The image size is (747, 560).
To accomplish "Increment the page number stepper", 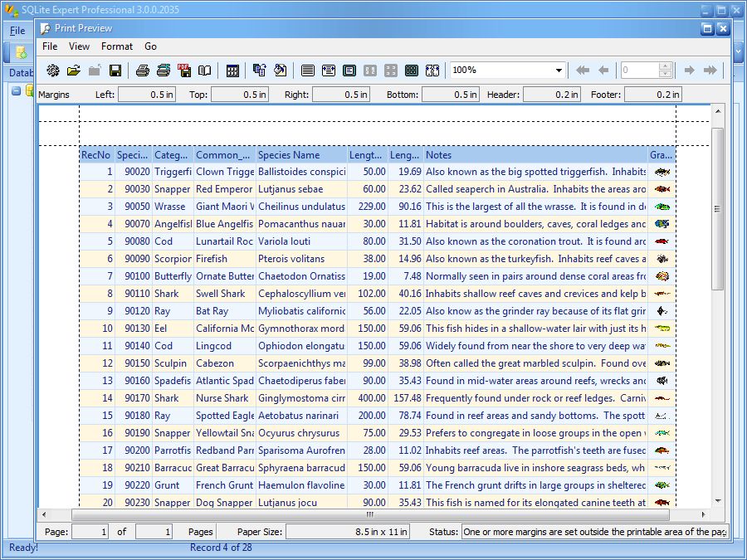I will point(666,66).
